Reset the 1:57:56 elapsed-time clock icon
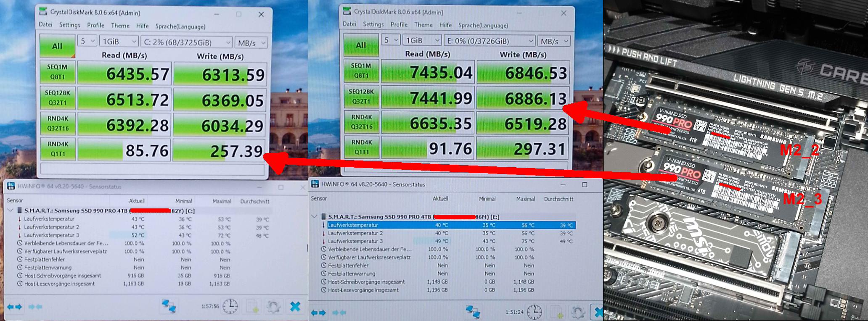Screen dimensions: 868x321 [x=230, y=306]
